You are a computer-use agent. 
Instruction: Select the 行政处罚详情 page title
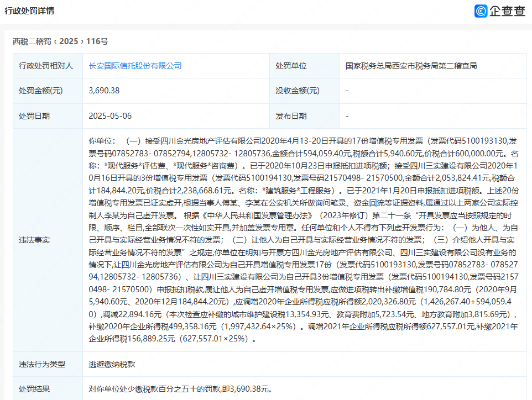(29, 11)
